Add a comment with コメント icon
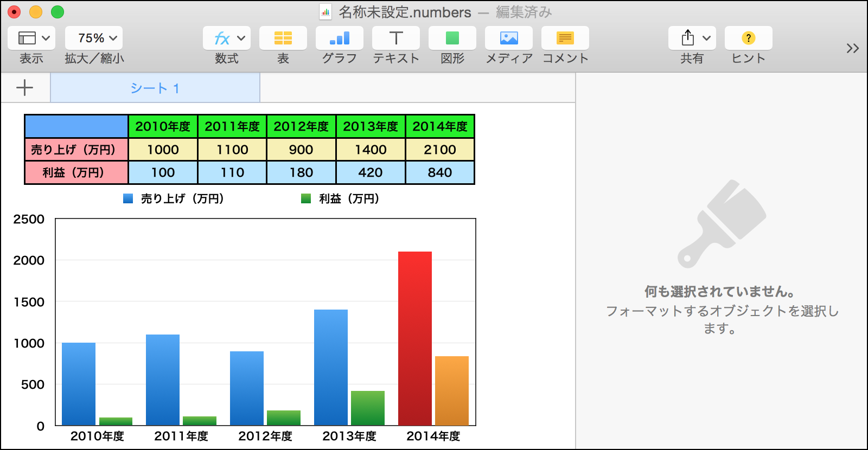The image size is (868, 450). pos(565,38)
